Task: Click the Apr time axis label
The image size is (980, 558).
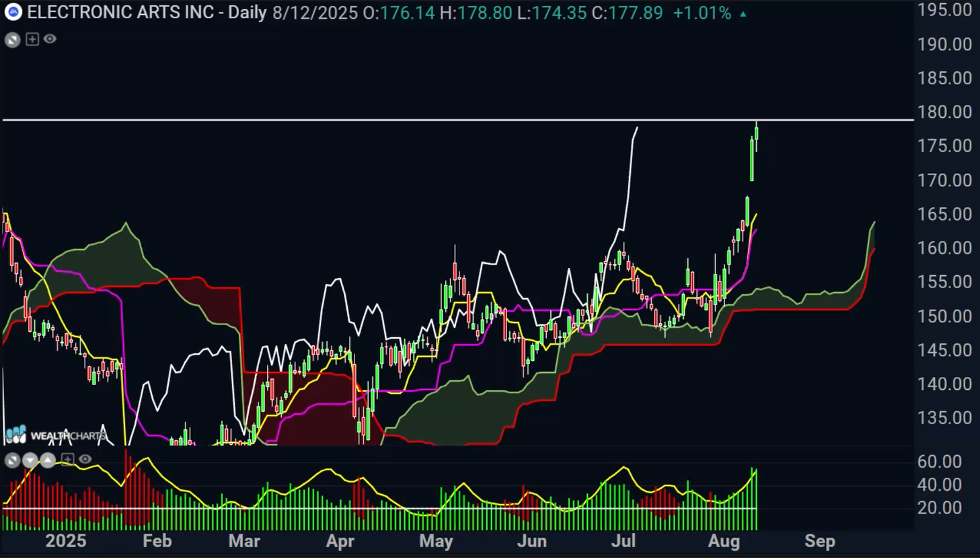Action: click(x=340, y=541)
